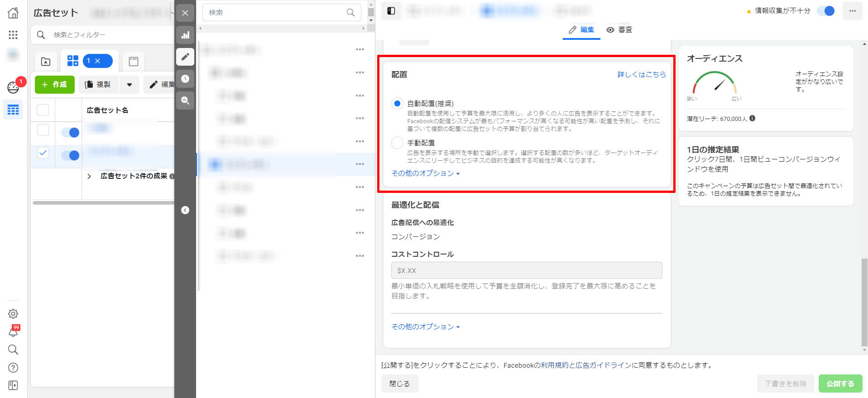Select the pencil edit icon in vertical bar

click(x=185, y=57)
